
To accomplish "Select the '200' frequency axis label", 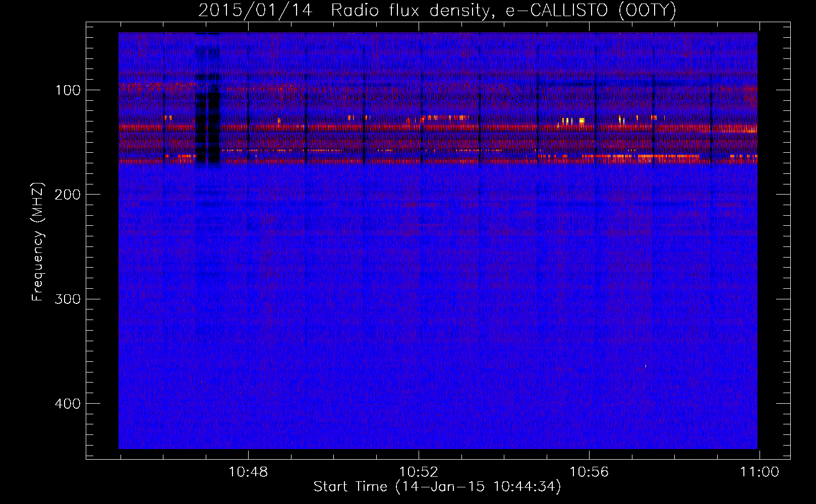I will [68, 195].
